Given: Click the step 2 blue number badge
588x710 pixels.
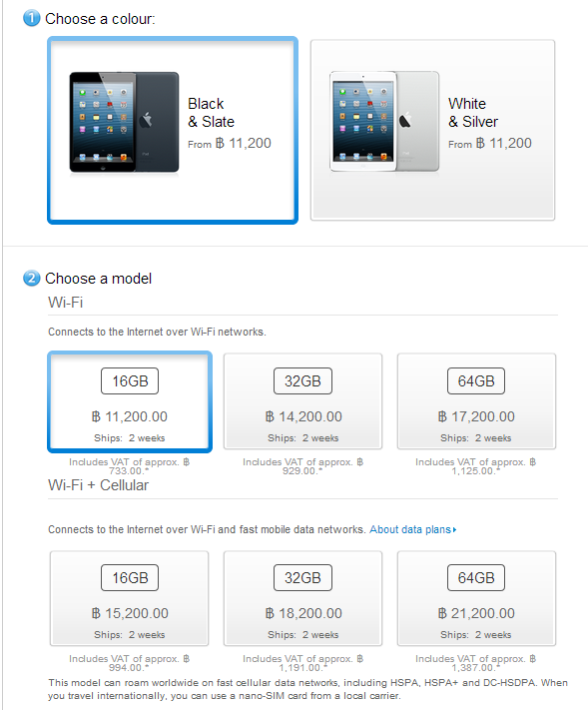Looking at the screenshot, I should [32, 278].
